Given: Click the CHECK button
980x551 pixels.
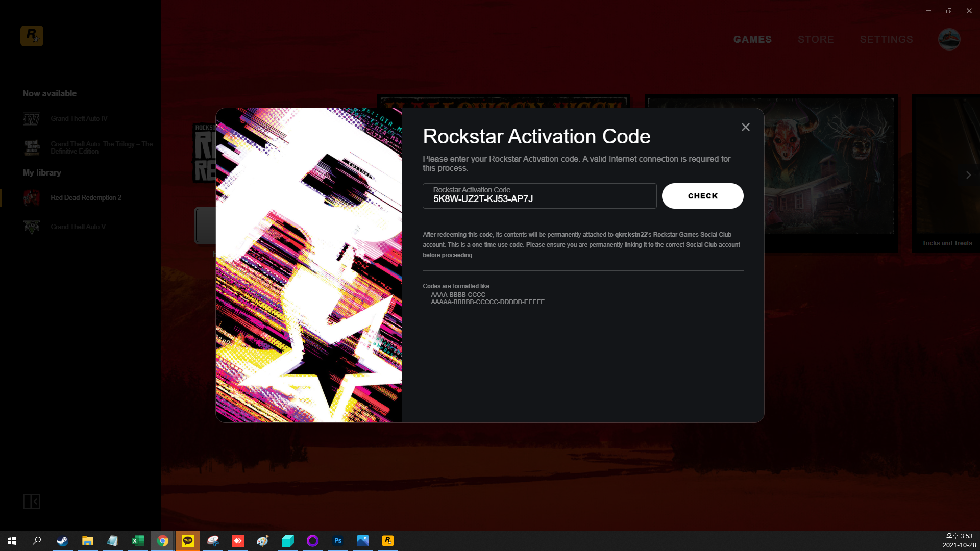Looking at the screenshot, I should (702, 196).
